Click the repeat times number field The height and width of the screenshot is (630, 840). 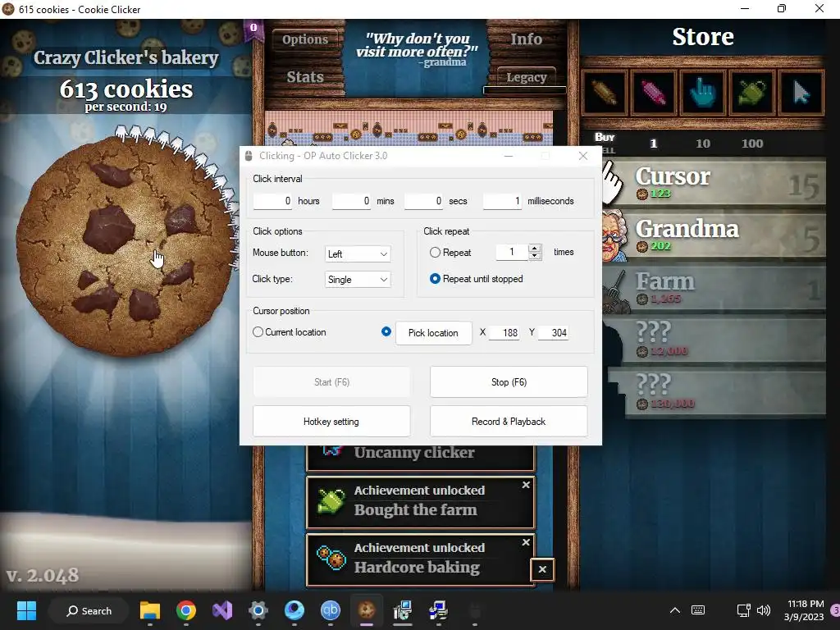[512, 253]
